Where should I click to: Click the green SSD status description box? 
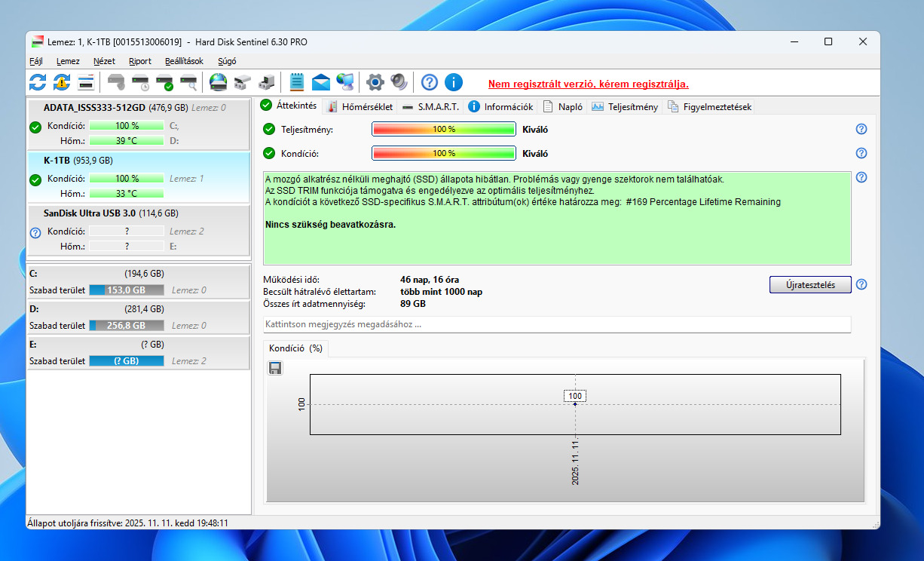[557, 218]
